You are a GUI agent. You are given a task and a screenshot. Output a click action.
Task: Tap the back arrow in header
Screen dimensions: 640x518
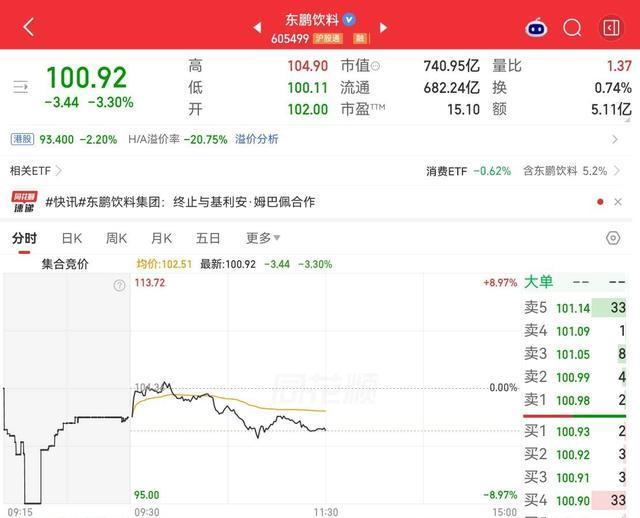pos(29,27)
